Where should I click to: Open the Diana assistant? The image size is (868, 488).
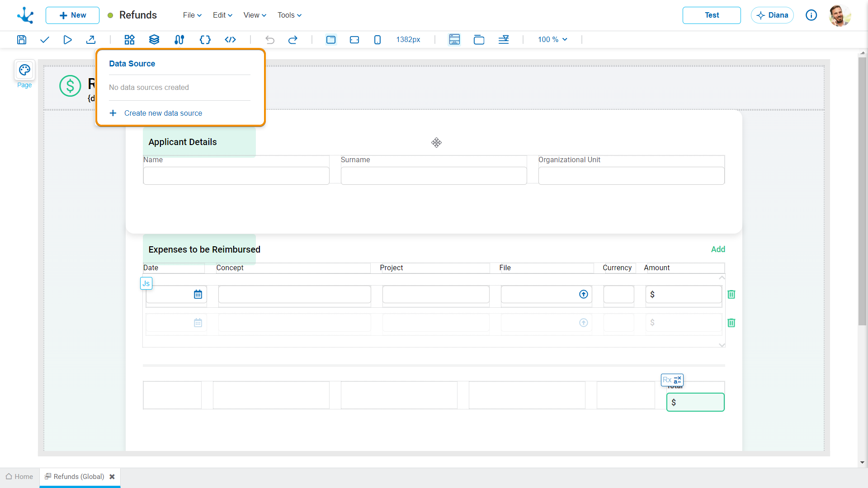pos(772,15)
